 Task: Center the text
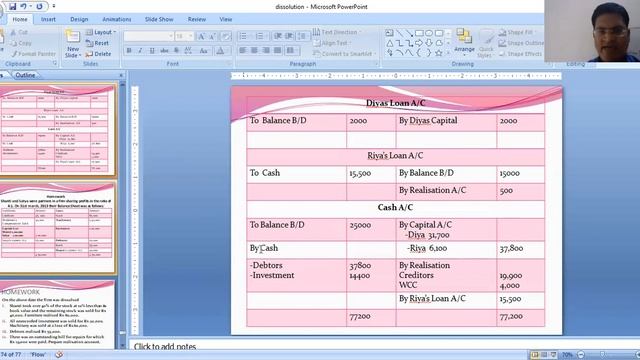click(x=254, y=50)
